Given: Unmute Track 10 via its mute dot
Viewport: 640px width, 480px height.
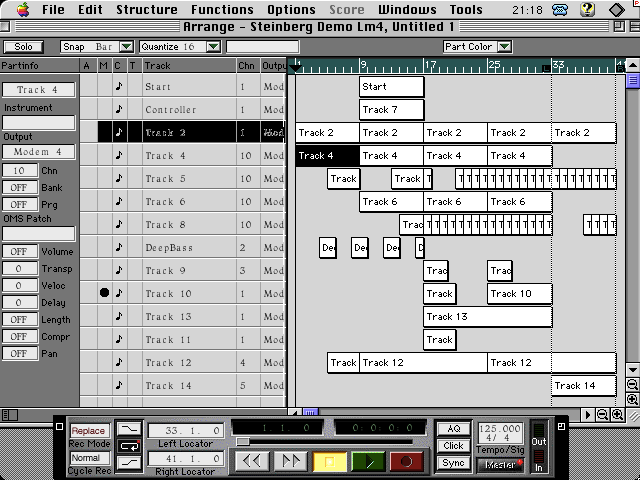Looking at the screenshot, I should (104, 293).
